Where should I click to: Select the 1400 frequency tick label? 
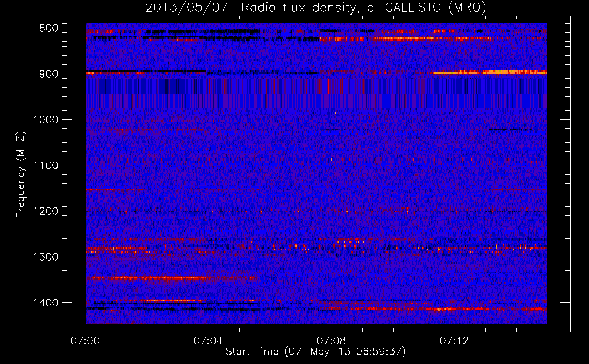(x=46, y=303)
